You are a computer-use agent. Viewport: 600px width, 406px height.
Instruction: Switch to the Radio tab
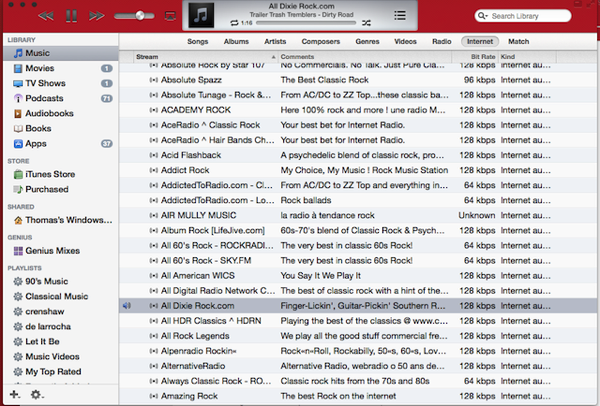click(440, 42)
